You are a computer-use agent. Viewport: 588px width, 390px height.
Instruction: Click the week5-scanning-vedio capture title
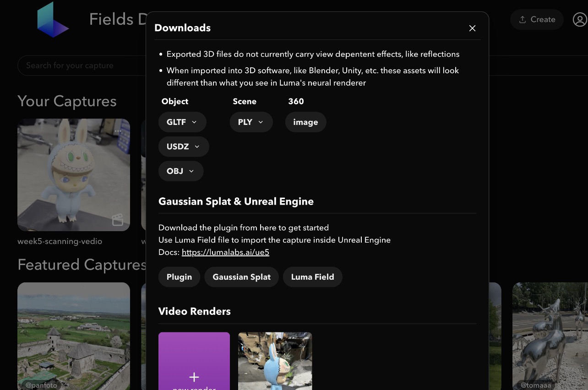60,241
